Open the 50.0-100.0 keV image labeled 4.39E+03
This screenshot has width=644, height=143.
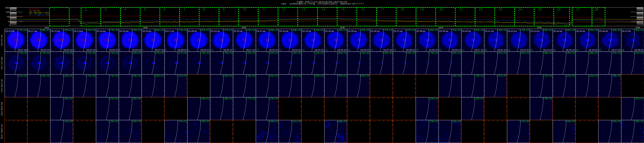tap(267, 131)
